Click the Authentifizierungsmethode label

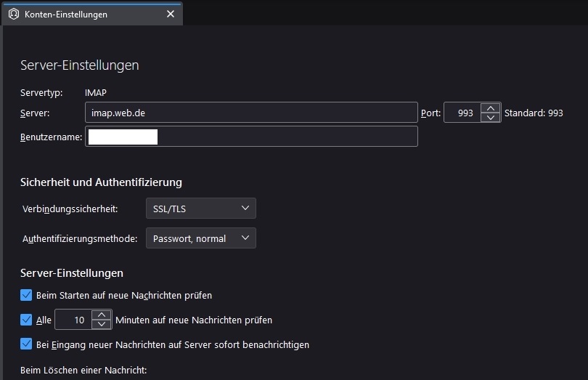tap(80, 239)
